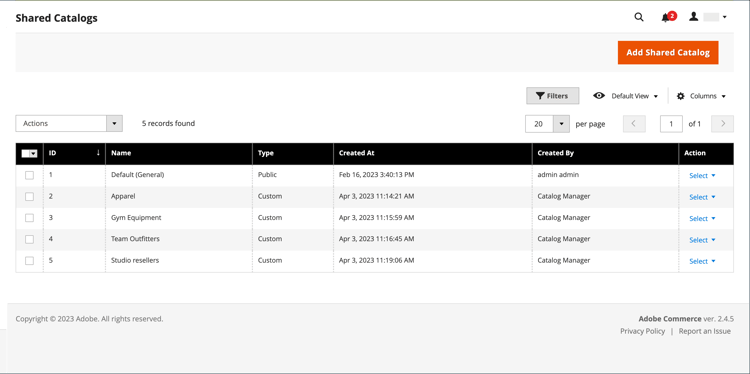Open Select action for Apparel

coord(702,197)
